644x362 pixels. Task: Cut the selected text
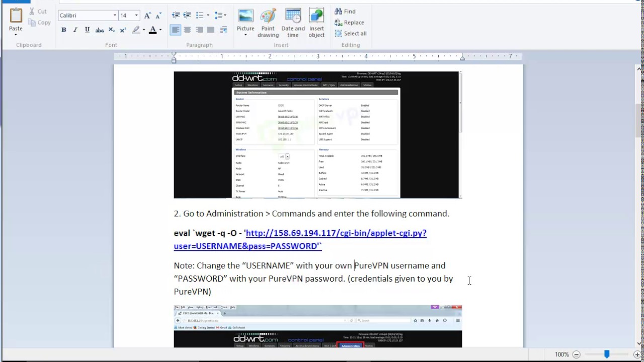click(x=38, y=12)
